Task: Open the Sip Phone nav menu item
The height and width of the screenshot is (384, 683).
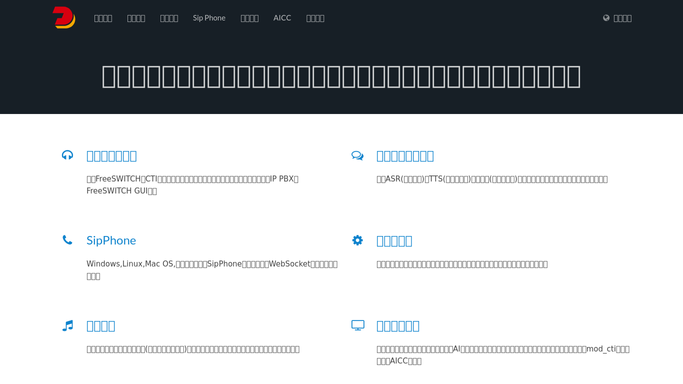Action: pyautogui.click(x=209, y=18)
